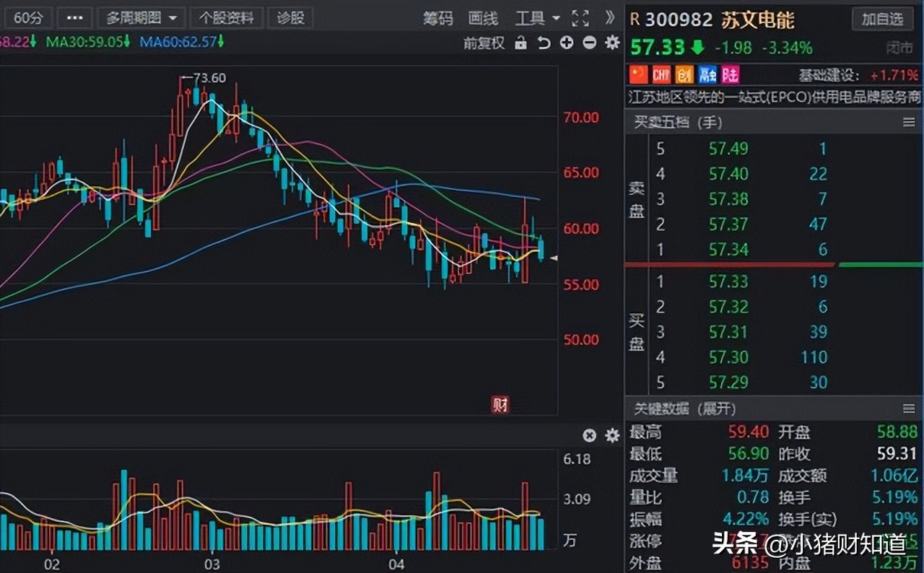
Task: Select the 画线 drawing tool
Action: point(482,19)
